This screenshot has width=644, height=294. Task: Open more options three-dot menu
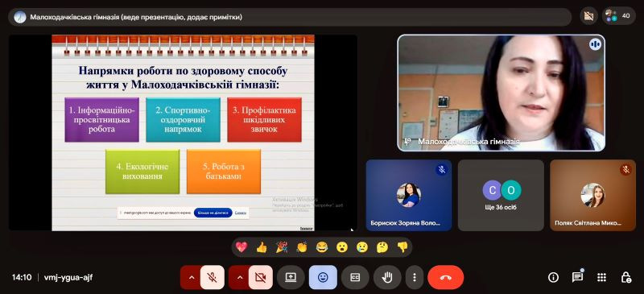[x=415, y=277]
